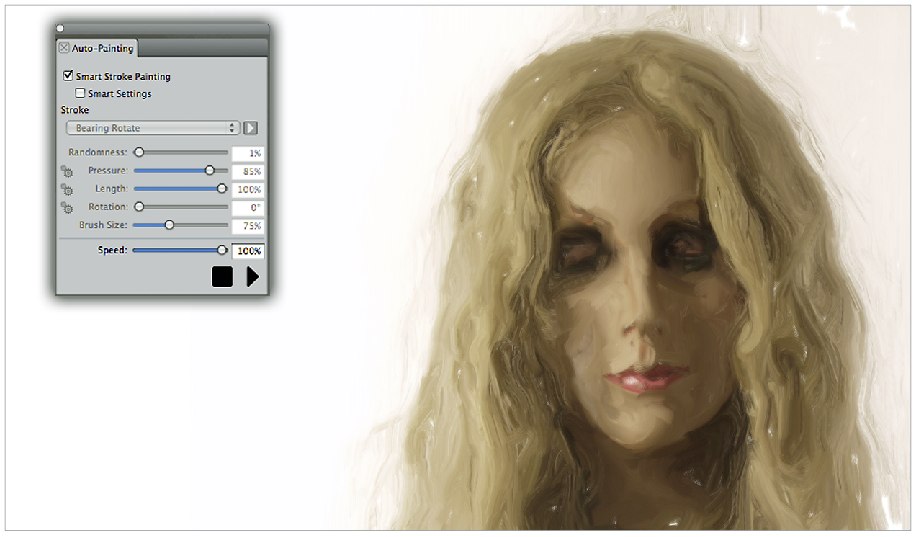Close the Auto-Painting tab with its X icon
Image resolution: width=914 pixels, height=537 pixels.
[x=64, y=48]
